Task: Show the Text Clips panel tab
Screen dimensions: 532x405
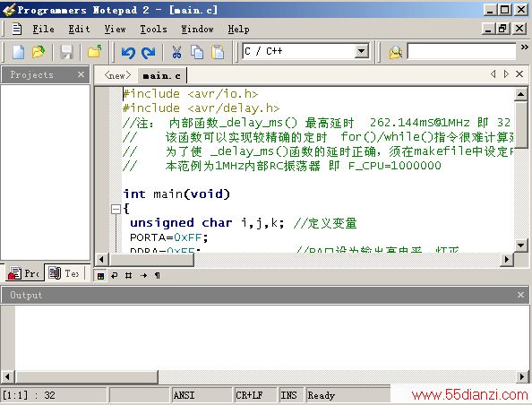Action: click(x=64, y=273)
